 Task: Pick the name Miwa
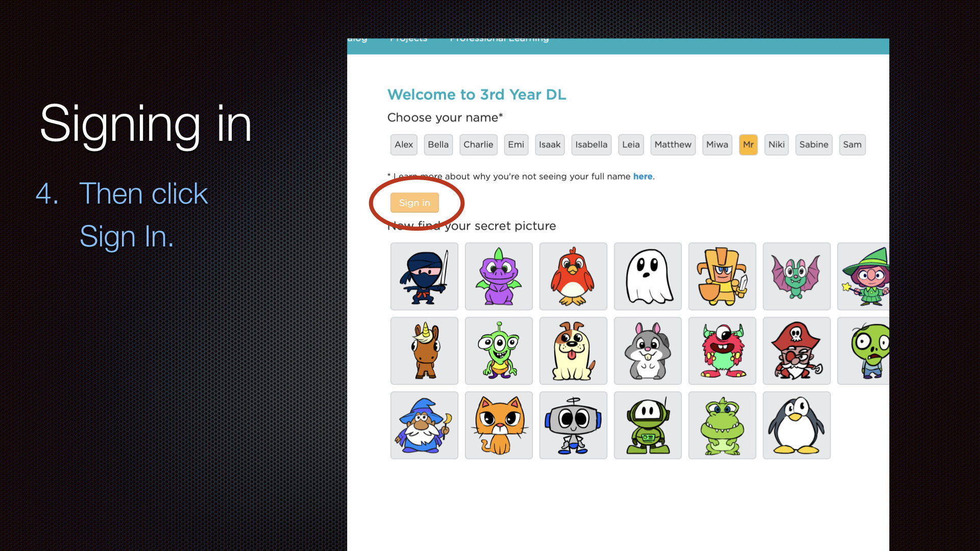[717, 145]
